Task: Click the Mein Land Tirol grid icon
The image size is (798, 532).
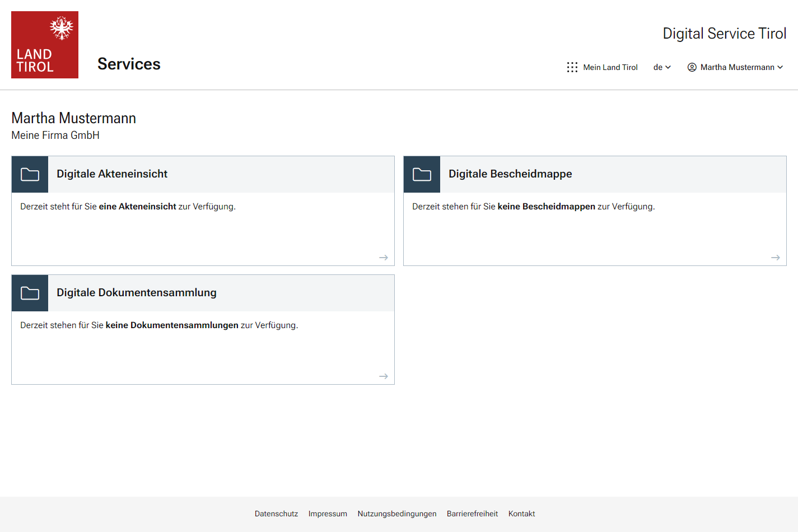Action: 572,67
